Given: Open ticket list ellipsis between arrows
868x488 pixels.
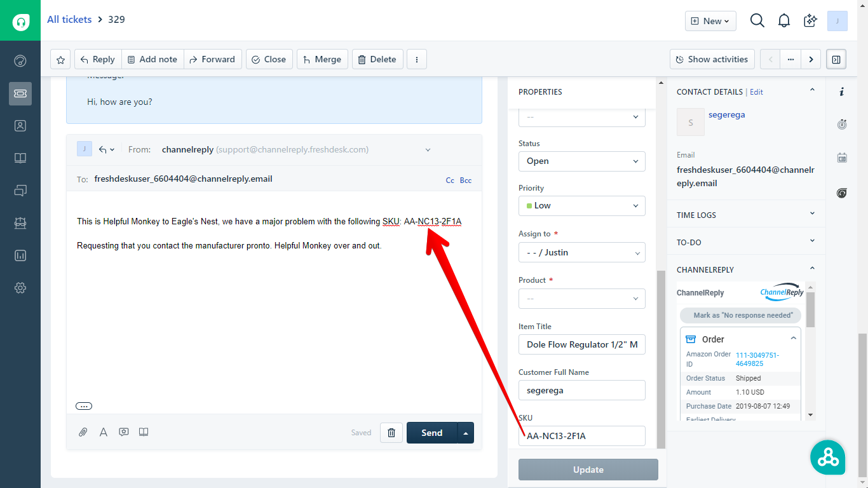Looking at the screenshot, I should [x=790, y=59].
